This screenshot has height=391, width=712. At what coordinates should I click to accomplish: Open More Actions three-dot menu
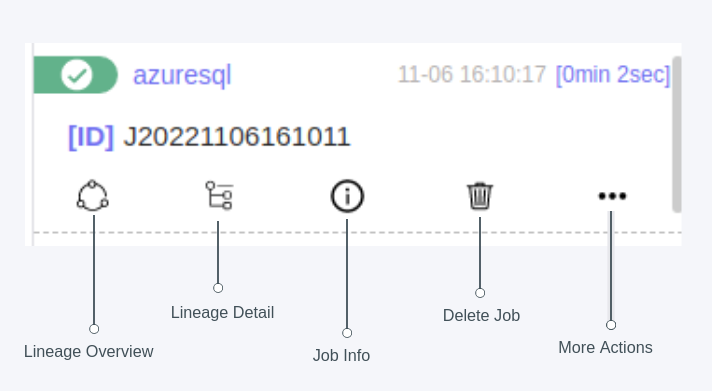pos(612,196)
